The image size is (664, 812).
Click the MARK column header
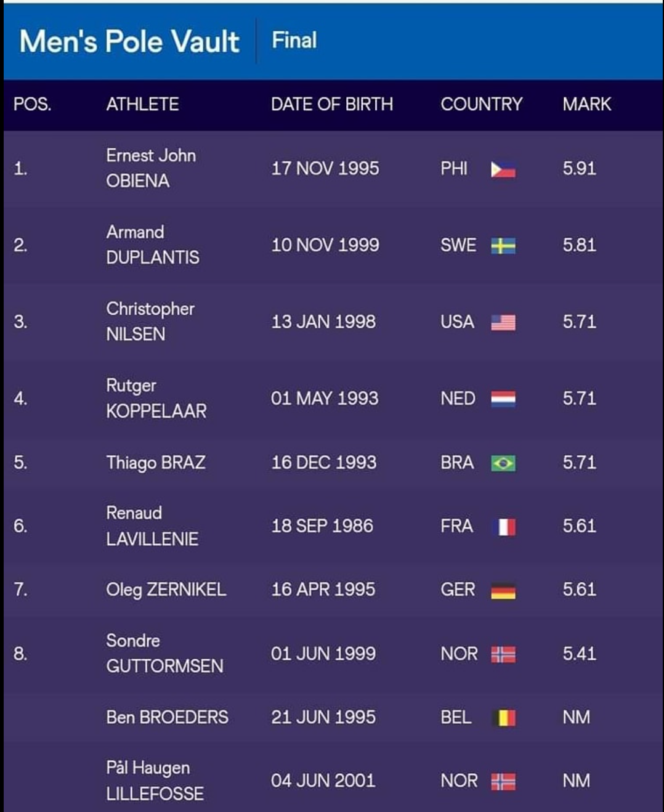click(586, 104)
